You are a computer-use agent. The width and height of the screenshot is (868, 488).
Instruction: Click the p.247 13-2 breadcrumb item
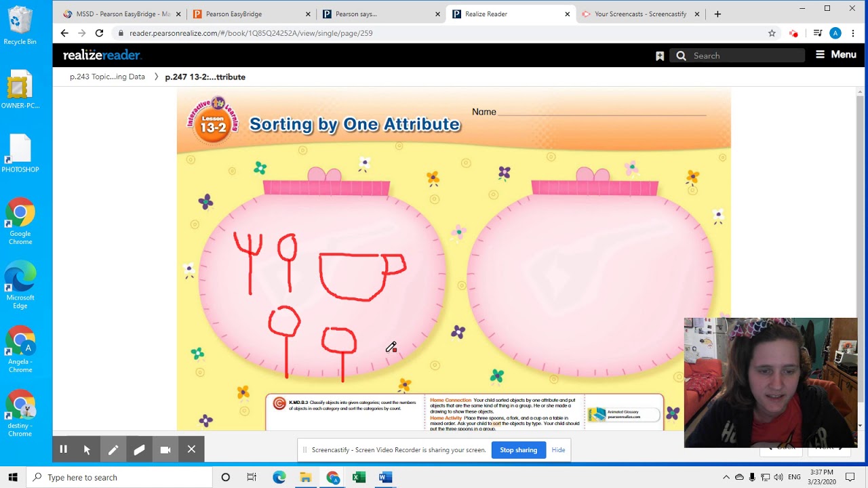[x=205, y=77]
